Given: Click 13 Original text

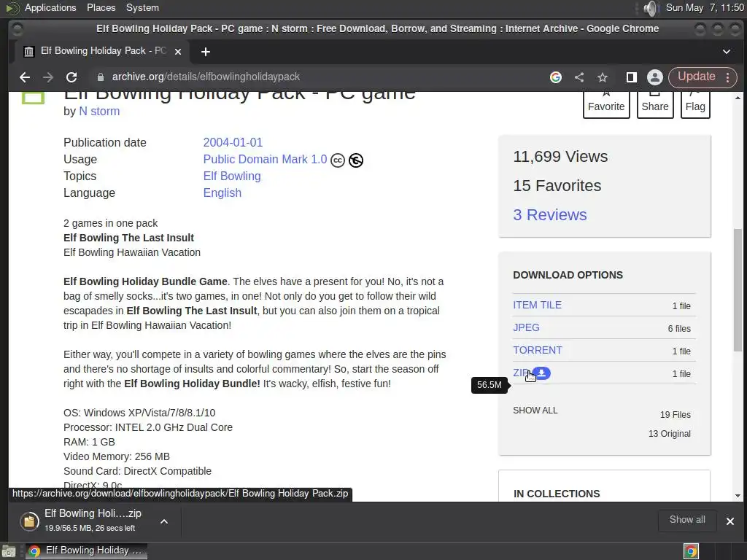Looking at the screenshot, I should coord(670,434).
